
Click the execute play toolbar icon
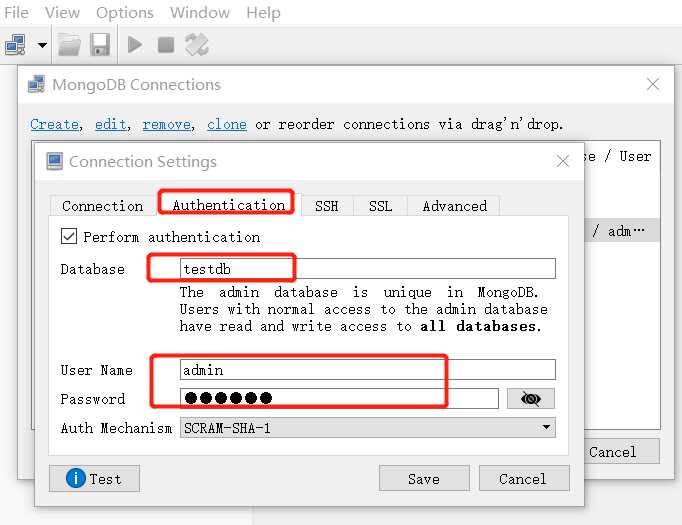tap(135, 45)
